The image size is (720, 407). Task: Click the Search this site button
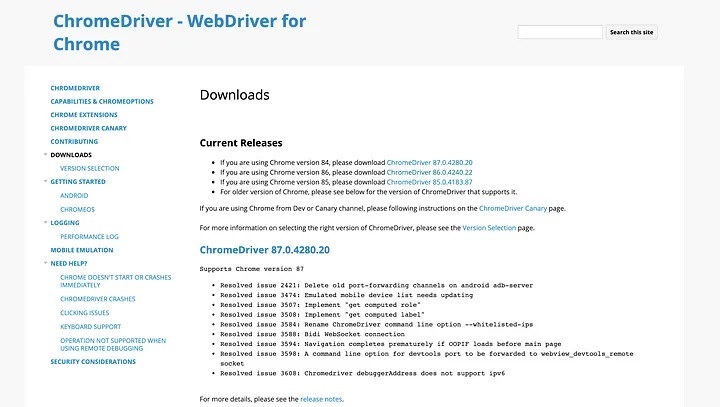click(x=631, y=32)
